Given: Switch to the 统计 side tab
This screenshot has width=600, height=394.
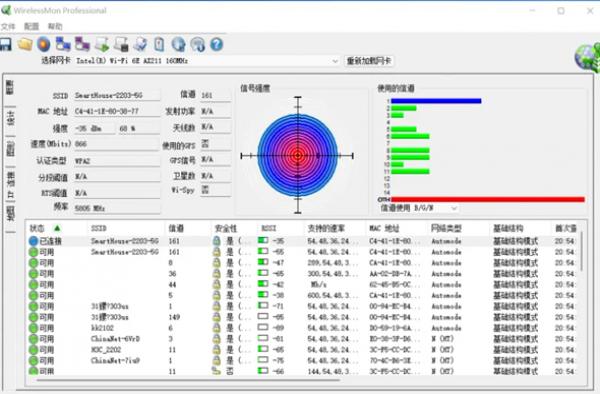Looking at the screenshot, I should 10,119.
